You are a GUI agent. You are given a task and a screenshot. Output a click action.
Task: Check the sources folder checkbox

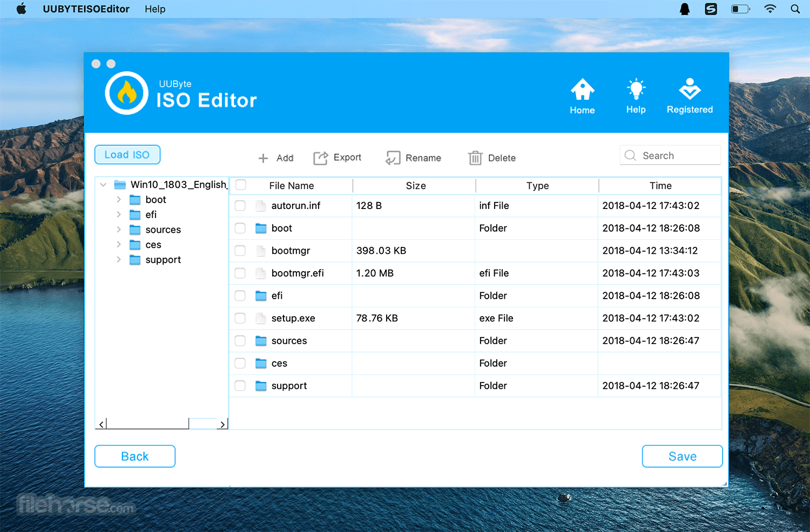pos(240,341)
